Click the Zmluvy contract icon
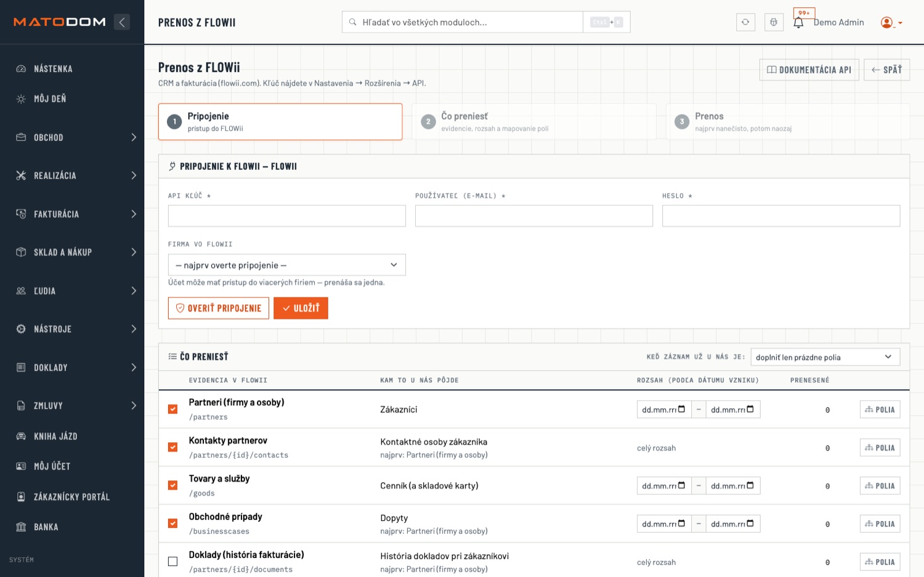Image resolution: width=924 pixels, height=577 pixels. pos(21,406)
